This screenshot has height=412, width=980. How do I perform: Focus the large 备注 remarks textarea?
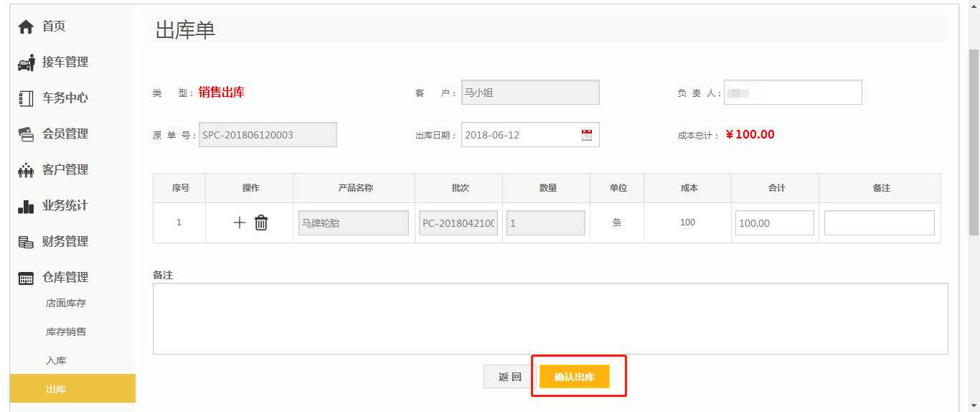[x=550, y=318]
